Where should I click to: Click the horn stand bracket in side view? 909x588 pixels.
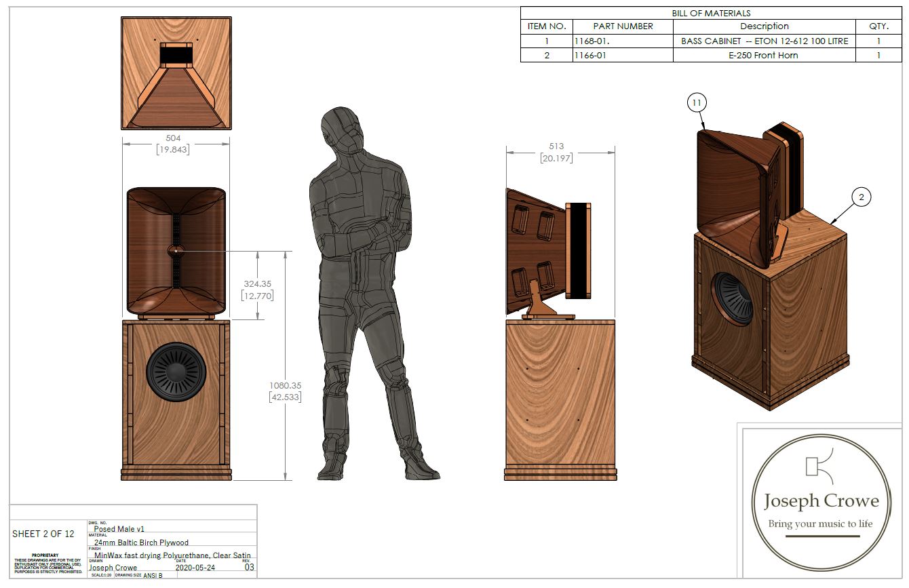tap(541, 303)
